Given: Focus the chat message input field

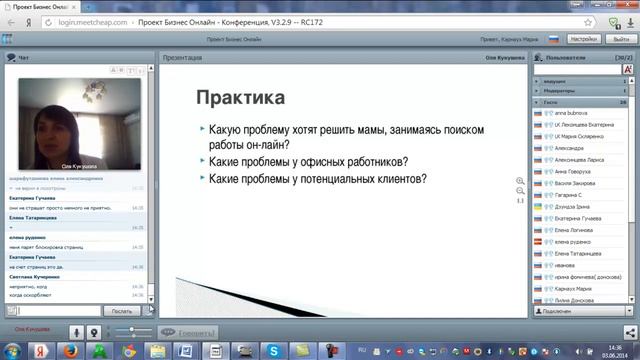Looking at the screenshot, I should pyautogui.click(x=59, y=311).
